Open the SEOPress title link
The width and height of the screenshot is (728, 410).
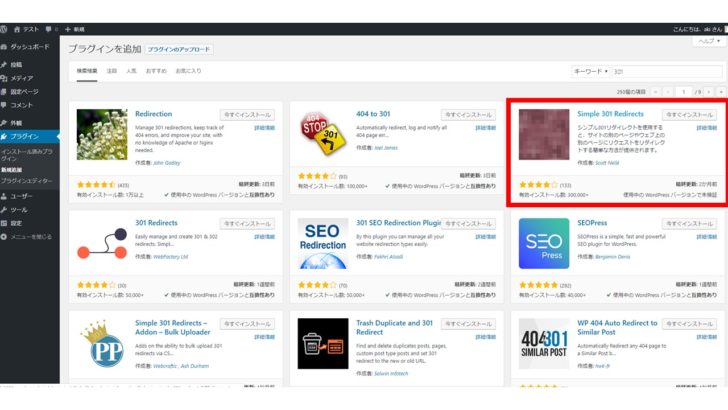tap(592, 223)
